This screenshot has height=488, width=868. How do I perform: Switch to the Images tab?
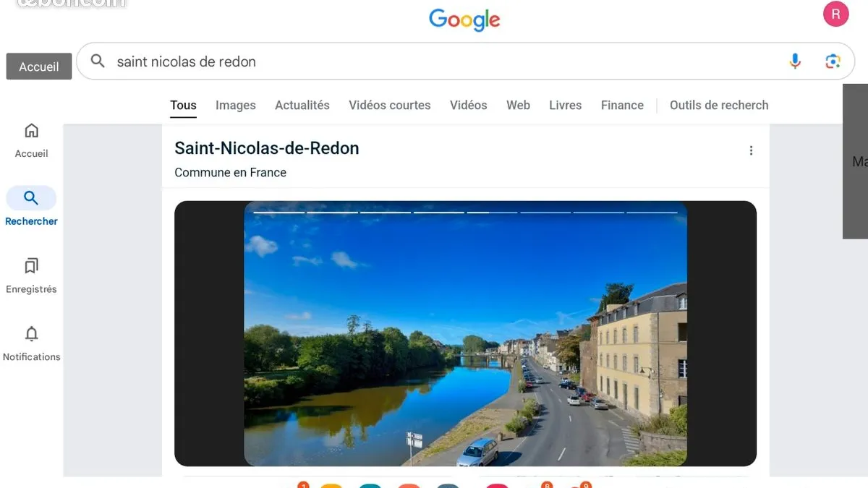tap(236, 106)
